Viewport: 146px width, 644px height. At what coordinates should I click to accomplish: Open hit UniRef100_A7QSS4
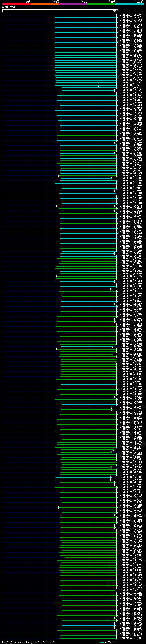(x=131, y=30)
